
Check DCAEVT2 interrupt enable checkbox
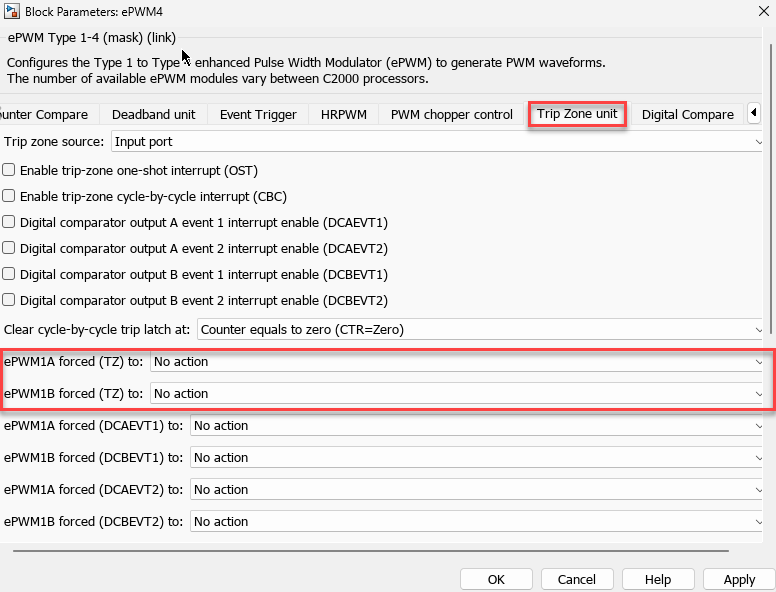pos(8,247)
